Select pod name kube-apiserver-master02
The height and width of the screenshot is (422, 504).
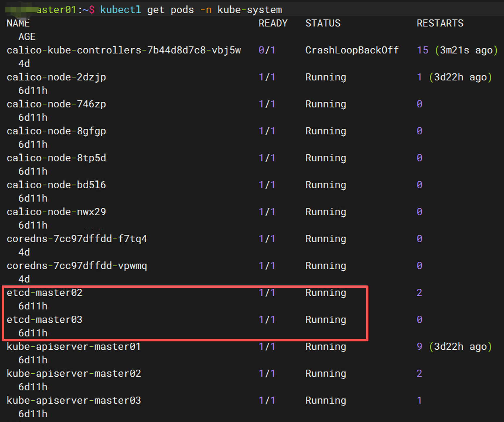click(x=74, y=374)
